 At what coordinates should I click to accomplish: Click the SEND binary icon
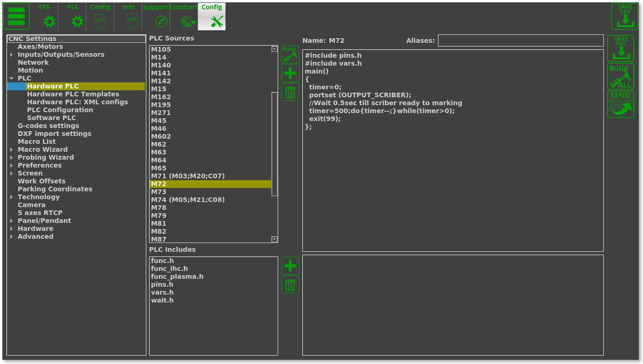621,104
